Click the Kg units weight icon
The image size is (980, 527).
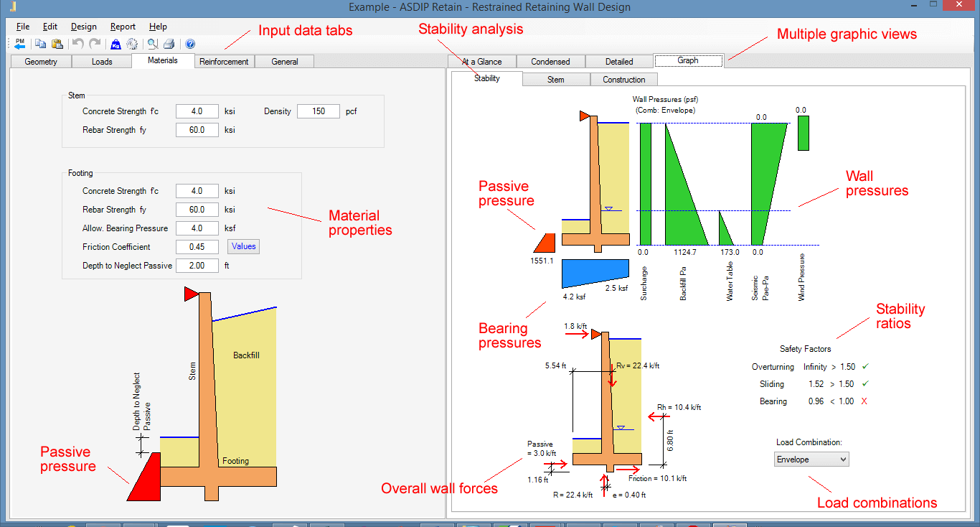pyautogui.click(x=116, y=44)
